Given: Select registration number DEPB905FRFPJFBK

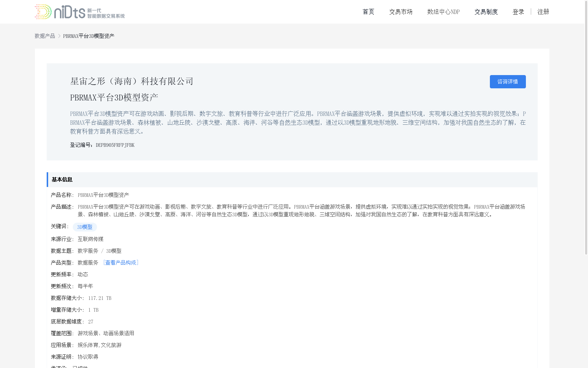Looking at the screenshot, I should tap(115, 145).
